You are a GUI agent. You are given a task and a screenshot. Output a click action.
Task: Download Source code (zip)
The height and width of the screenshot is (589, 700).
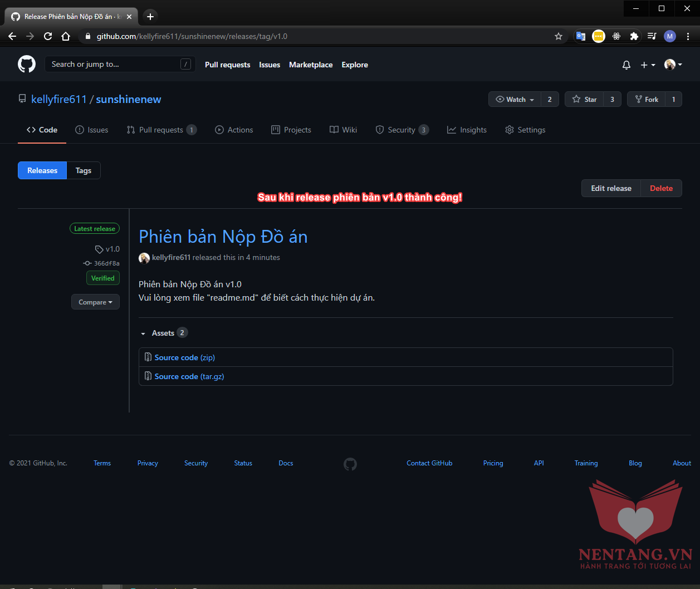pyautogui.click(x=184, y=357)
